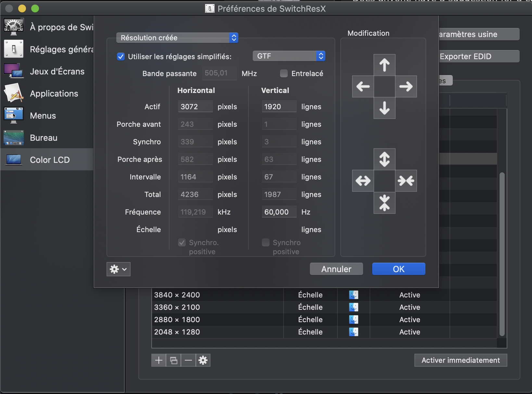Click the move-left arrow in Modification panel

coord(363,86)
